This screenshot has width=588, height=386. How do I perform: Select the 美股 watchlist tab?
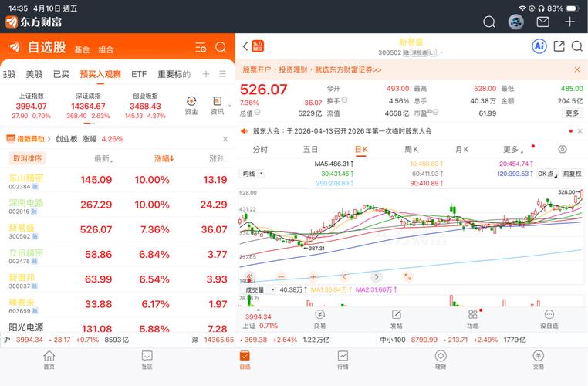[x=34, y=74]
